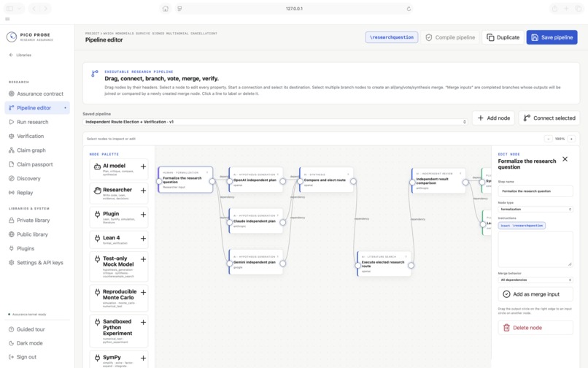Click output circle of Formalize the research question node
This screenshot has width=588, height=368.
point(212,181)
